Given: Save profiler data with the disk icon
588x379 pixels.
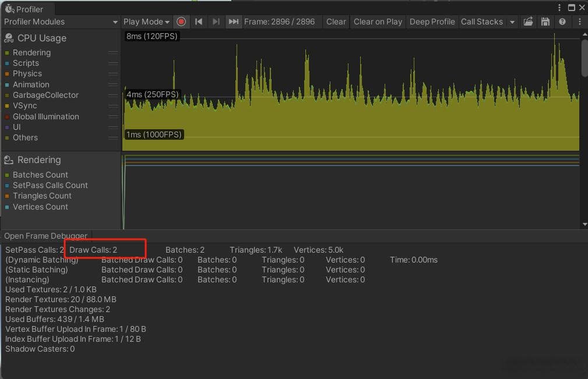Looking at the screenshot, I should [545, 22].
